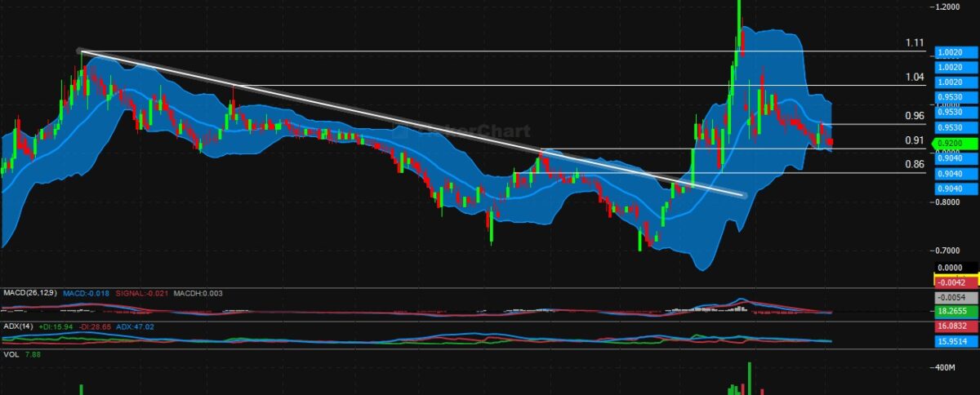Click the yellow-outlined -0.0042 MACD tag
The image size is (980, 395).
[x=955, y=282]
